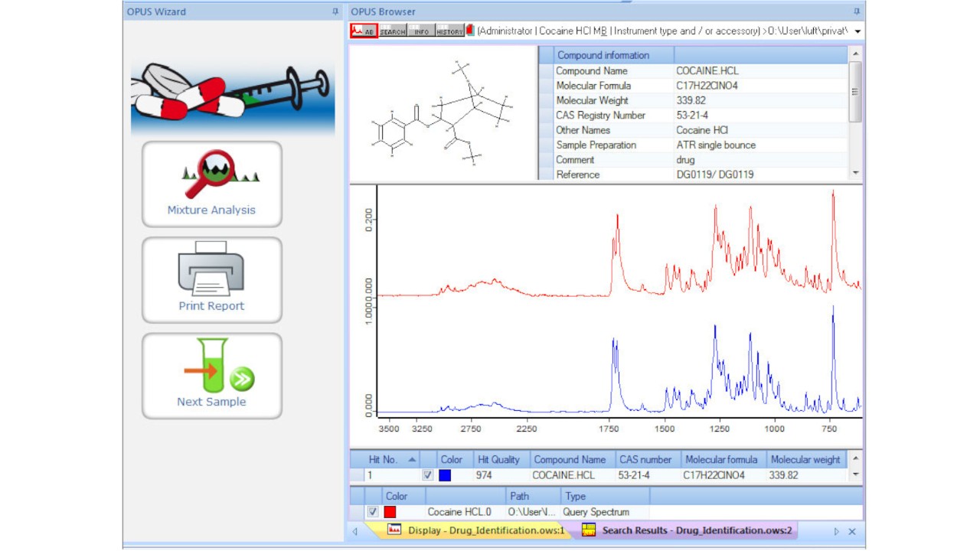Click the red file icon beside HISTORY
Viewport: 980px width, 551px height.
point(469,31)
